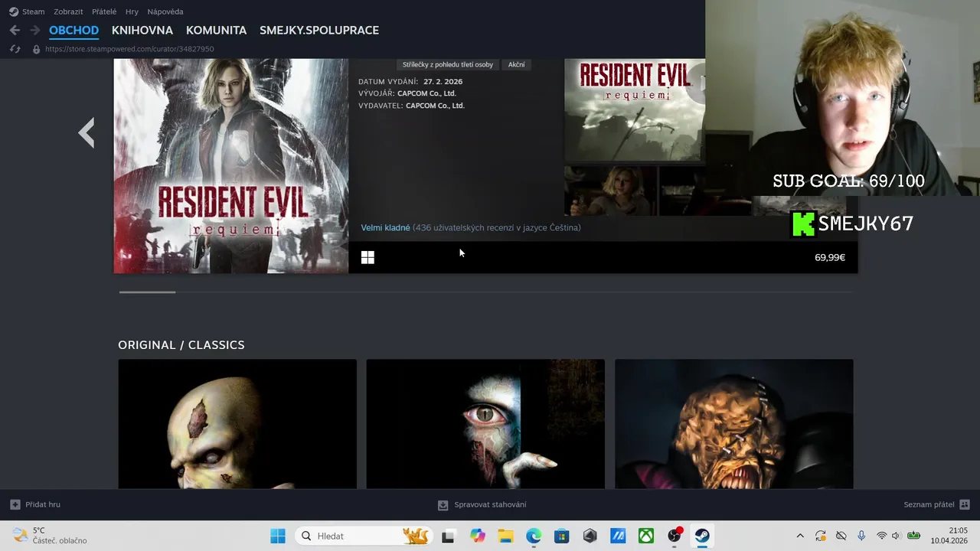This screenshot has height=551, width=980.
Task: Switch to the OBCHOD tab
Action: [74, 30]
